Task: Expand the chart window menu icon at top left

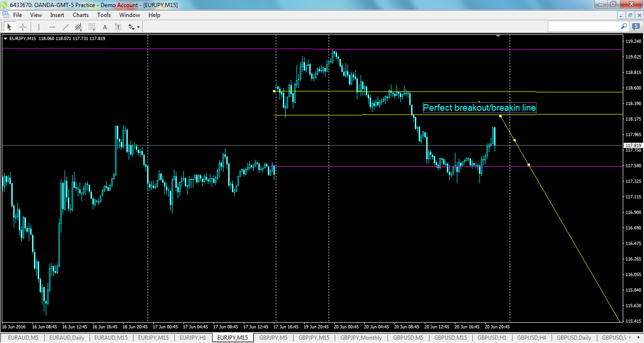Action: 7,15
